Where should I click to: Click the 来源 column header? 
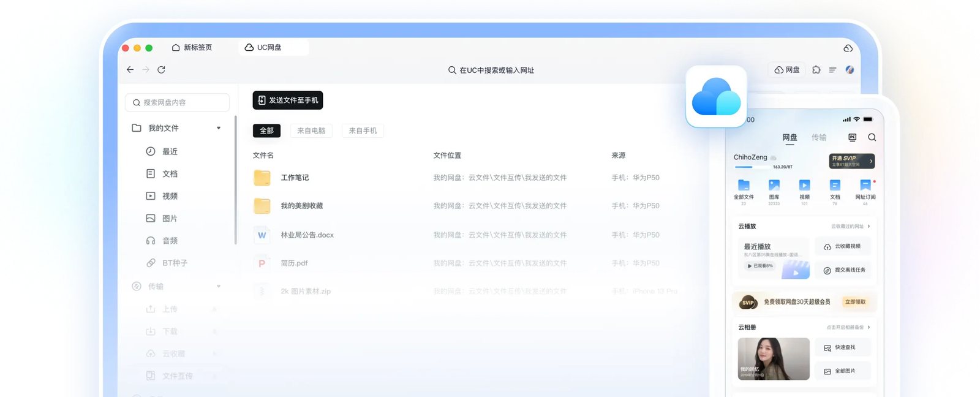pyautogui.click(x=619, y=156)
